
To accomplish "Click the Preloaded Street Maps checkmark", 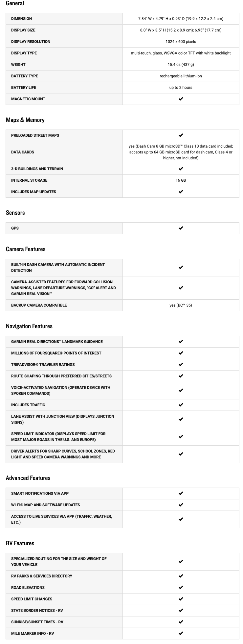I will click(x=181, y=135).
